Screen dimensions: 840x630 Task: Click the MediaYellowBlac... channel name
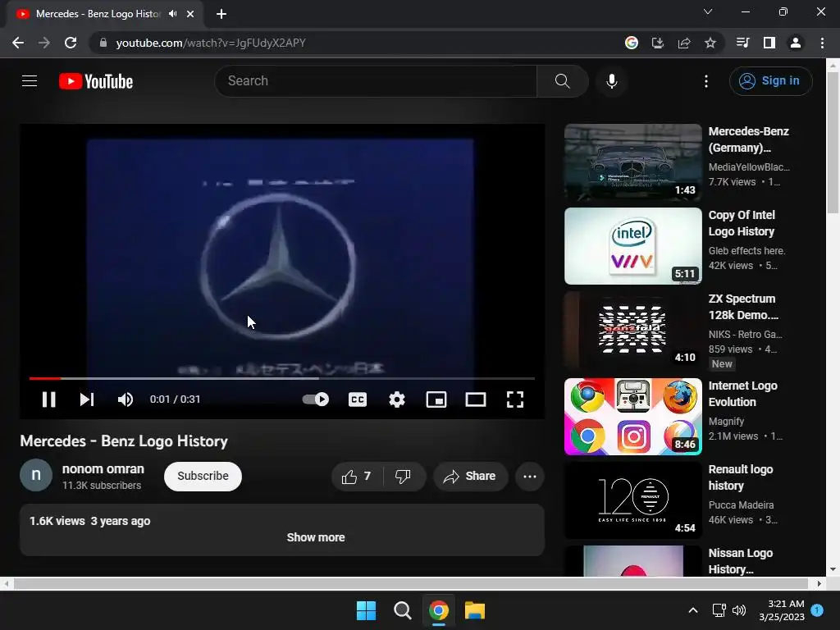click(749, 167)
